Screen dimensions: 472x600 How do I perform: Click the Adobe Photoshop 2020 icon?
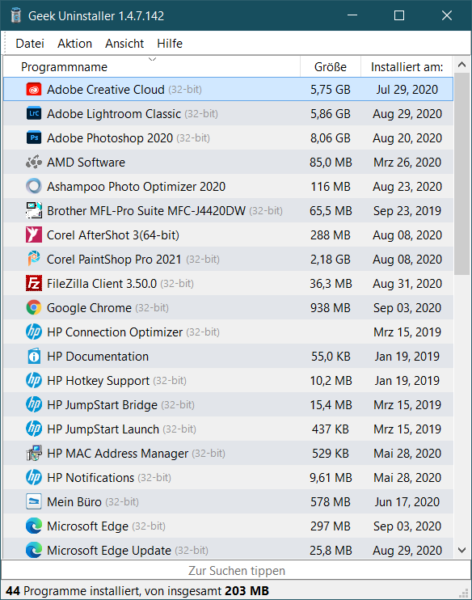point(34,138)
